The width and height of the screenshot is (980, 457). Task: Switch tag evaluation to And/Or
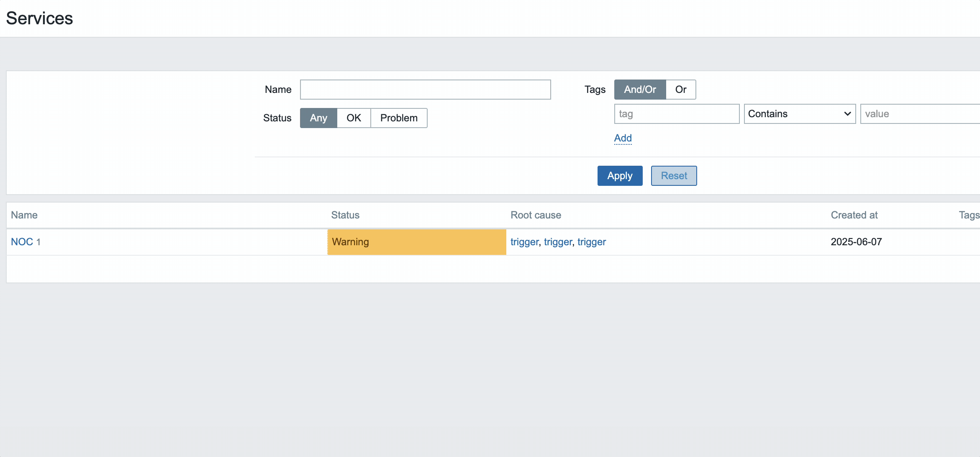[640, 90]
